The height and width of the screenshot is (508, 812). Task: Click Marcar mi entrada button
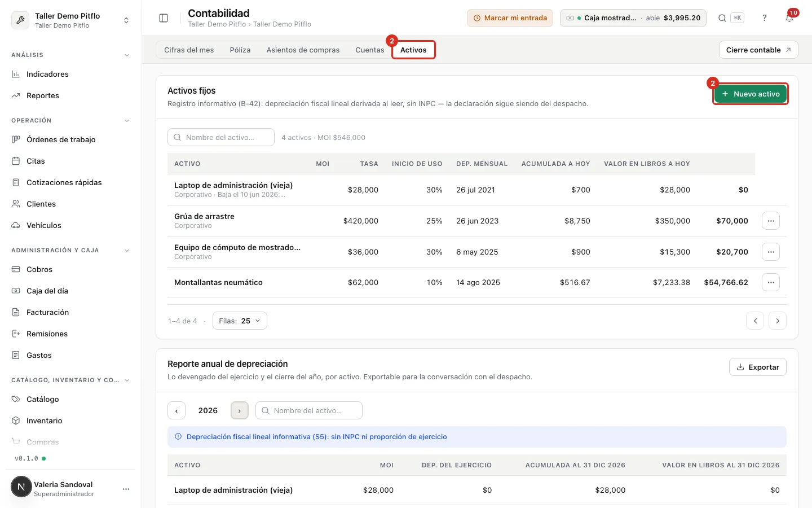pyautogui.click(x=510, y=18)
